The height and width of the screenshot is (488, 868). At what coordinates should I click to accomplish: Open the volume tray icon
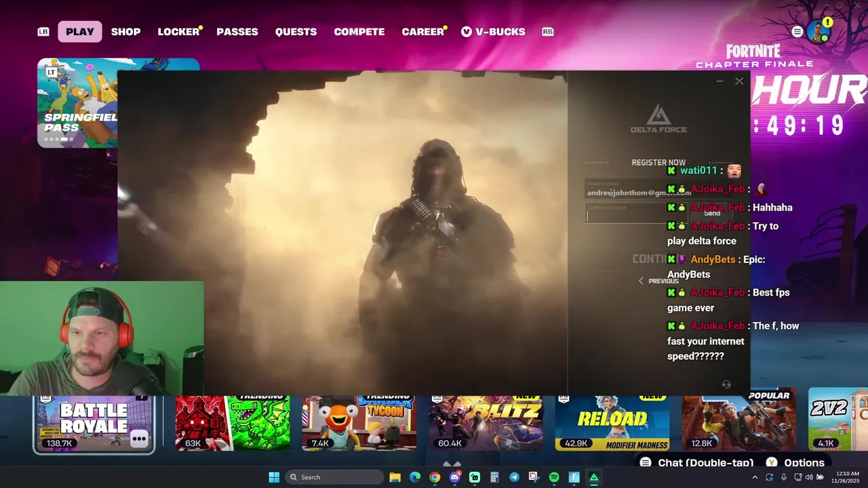(x=808, y=477)
